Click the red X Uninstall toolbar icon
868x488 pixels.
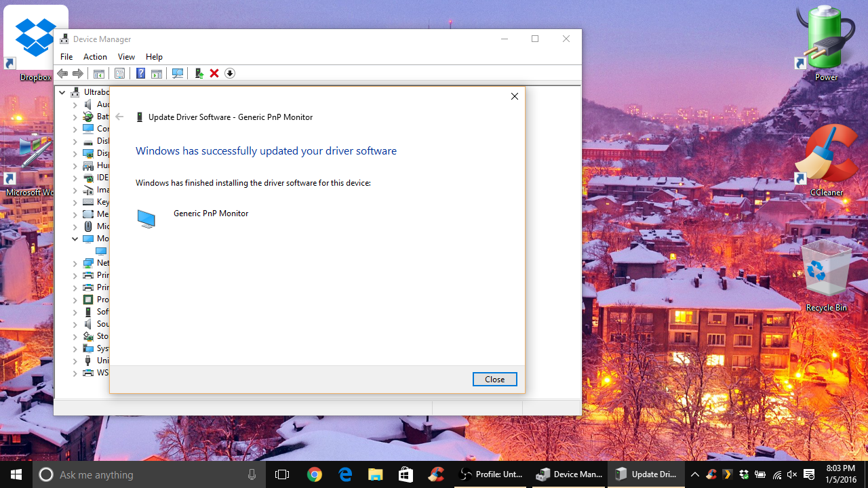coord(214,73)
